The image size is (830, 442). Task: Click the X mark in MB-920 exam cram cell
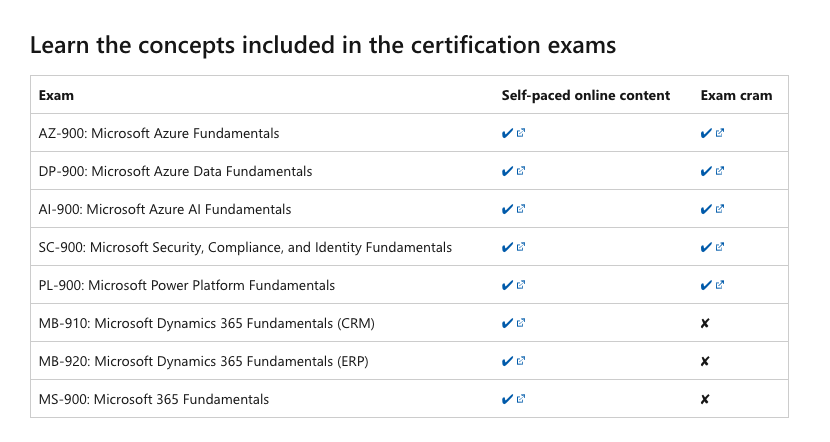click(705, 362)
